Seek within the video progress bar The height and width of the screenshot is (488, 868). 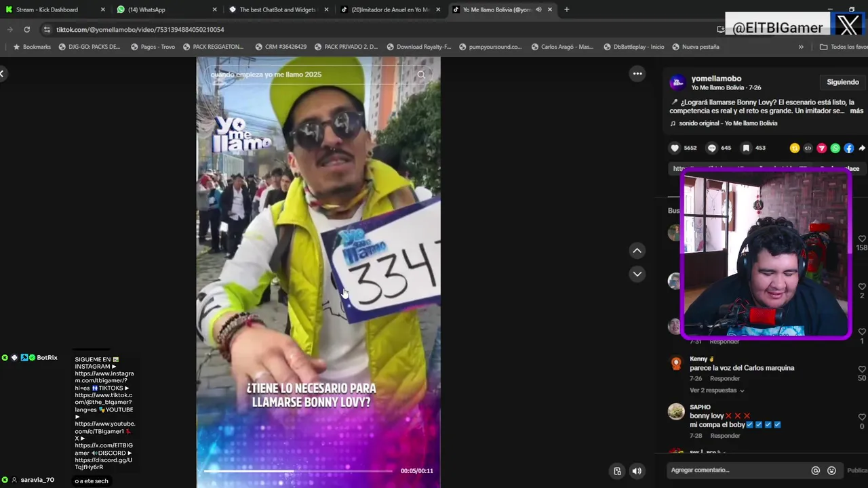pyautogui.click(x=298, y=471)
